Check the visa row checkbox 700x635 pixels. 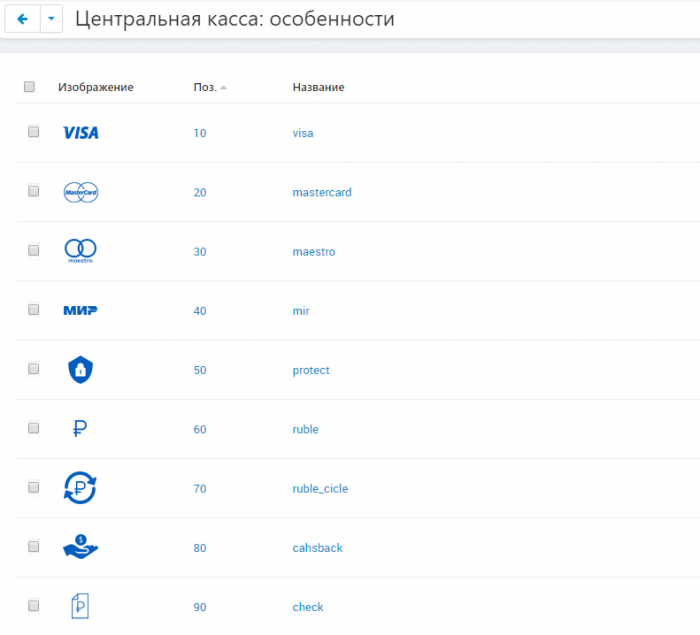(x=33, y=132)
